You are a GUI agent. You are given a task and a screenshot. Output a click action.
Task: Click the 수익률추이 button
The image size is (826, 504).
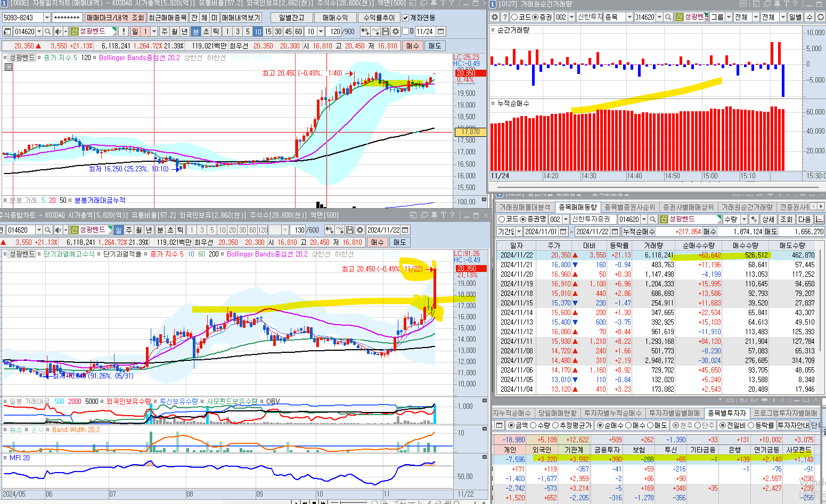[379, 18]
